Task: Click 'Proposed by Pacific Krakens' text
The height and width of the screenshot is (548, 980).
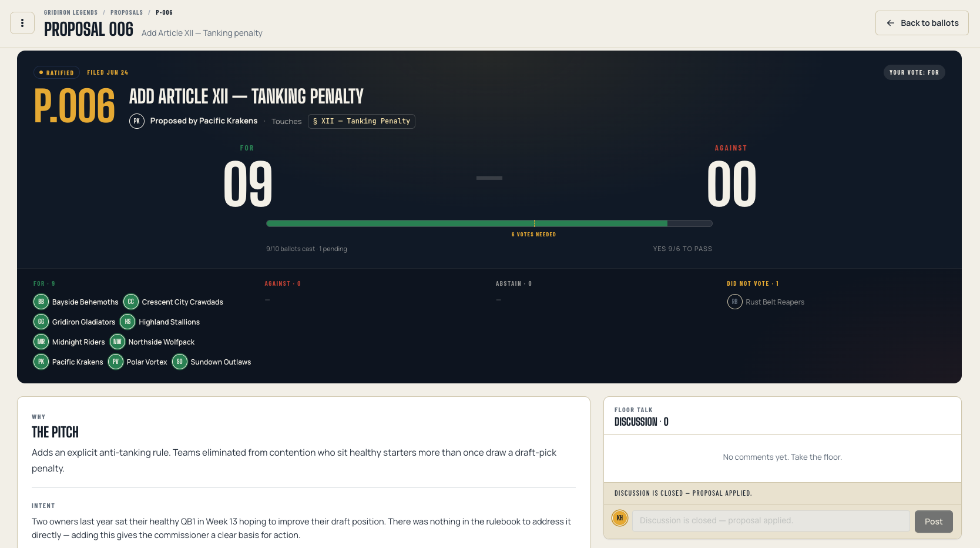Action: 204,121
